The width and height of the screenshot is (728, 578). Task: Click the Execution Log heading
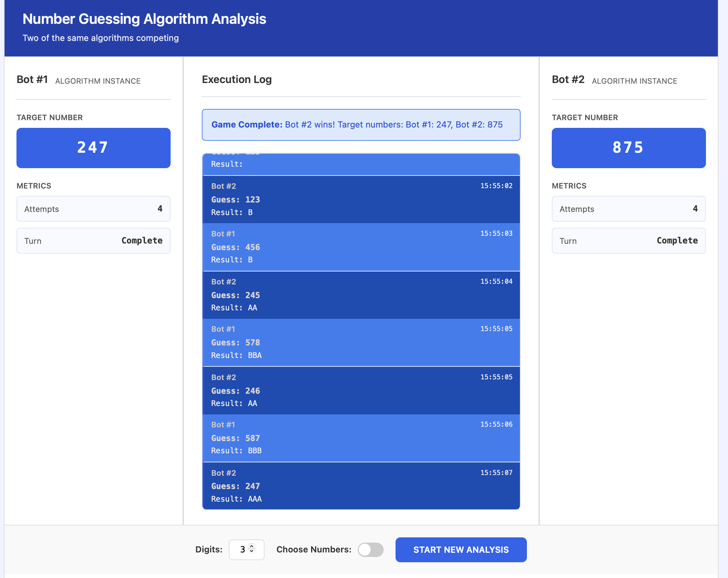click(236, 80)
